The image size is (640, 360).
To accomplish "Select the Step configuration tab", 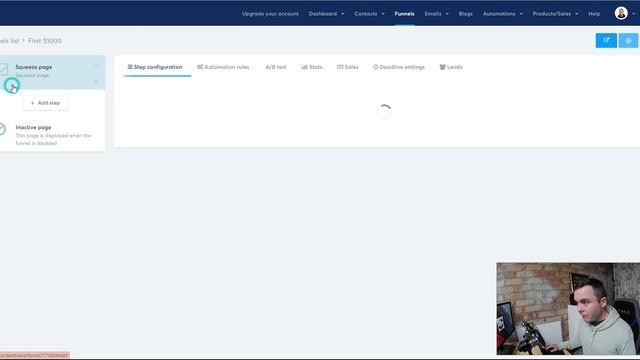I will click(x=155, y=67).
